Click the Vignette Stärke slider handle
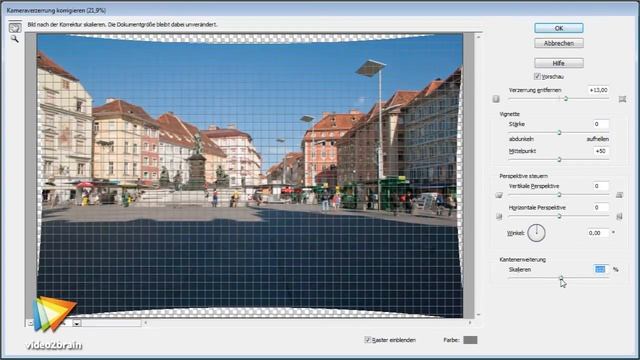The height and width of the screenshot is (360, 640). click(x=559, y=133)
